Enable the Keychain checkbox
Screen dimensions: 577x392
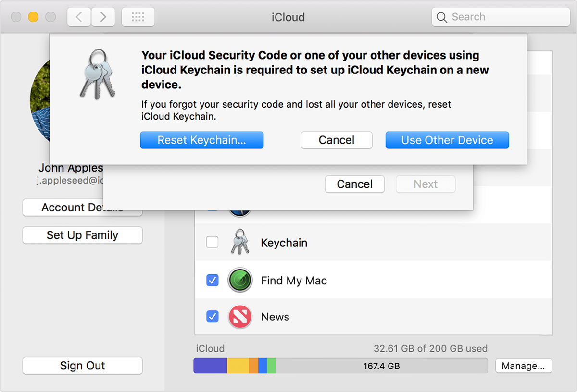212,242
